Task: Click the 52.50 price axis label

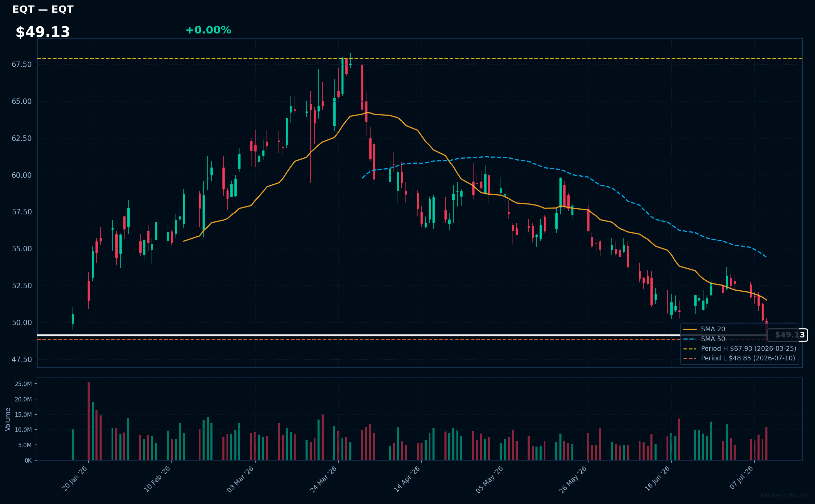Action: coord(22,286)
